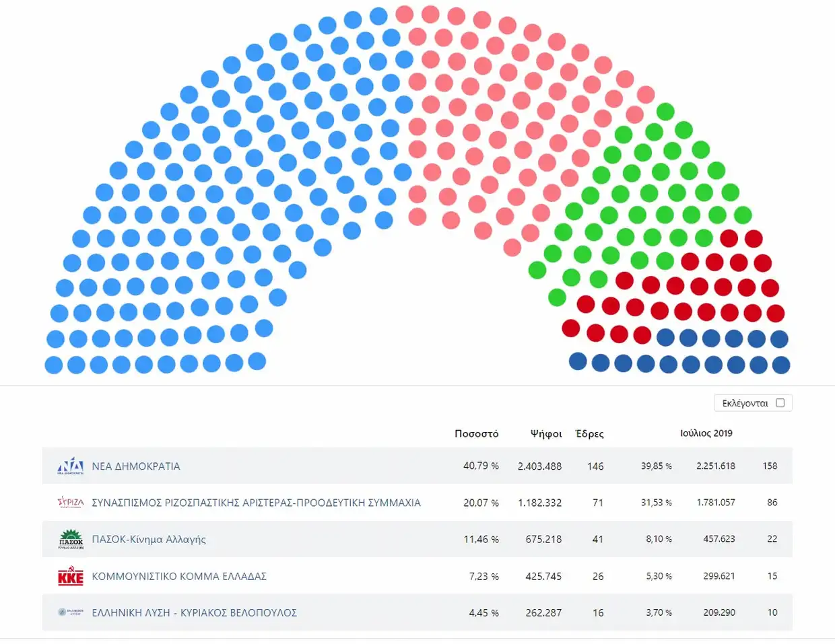This screenshot has width=835, height=644.
Task: Click the 40,79 % percentage value
Action: tap(481, 466)
